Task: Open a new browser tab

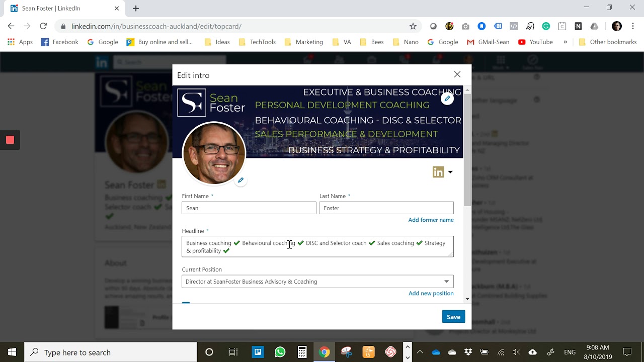Action: tap(136, 8)
